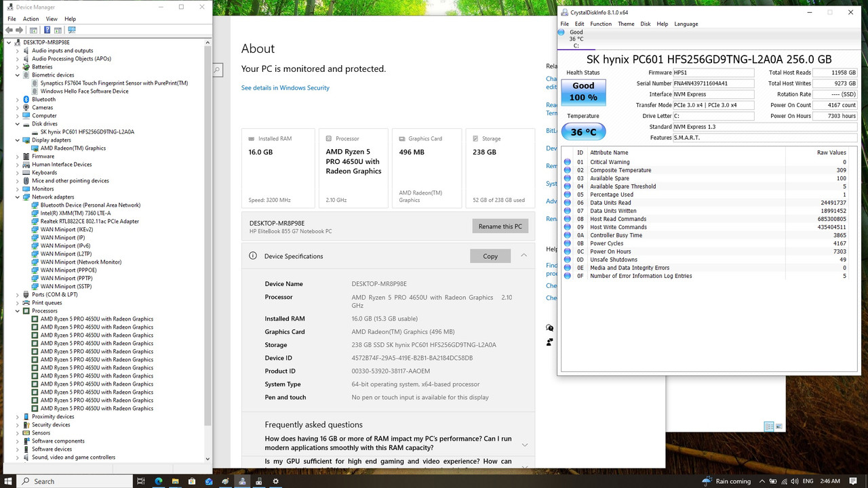Collapse the Processors tree node

coord(17,311)
